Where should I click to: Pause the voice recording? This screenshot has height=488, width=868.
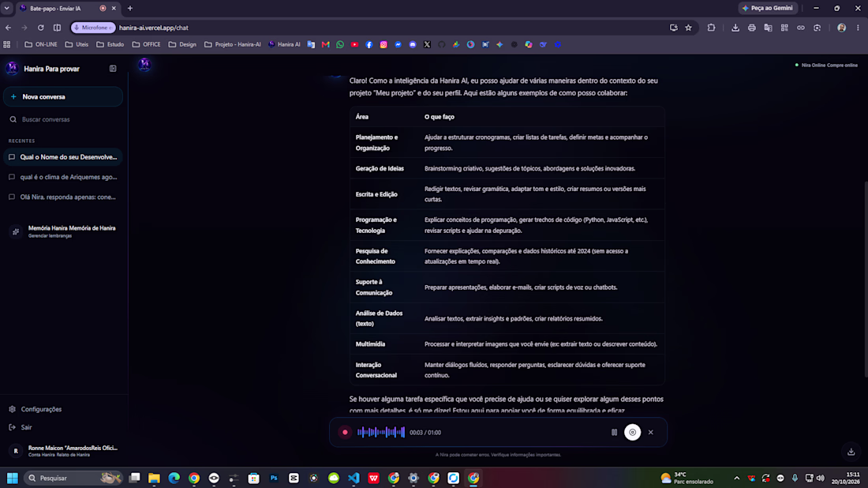point(614,432)
